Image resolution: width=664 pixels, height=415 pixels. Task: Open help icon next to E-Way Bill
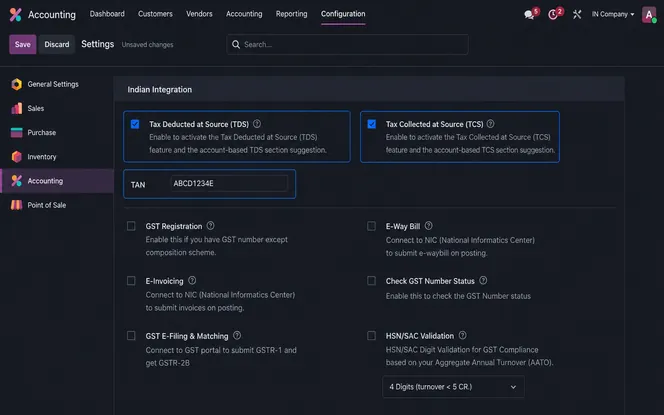pos(429,226)
